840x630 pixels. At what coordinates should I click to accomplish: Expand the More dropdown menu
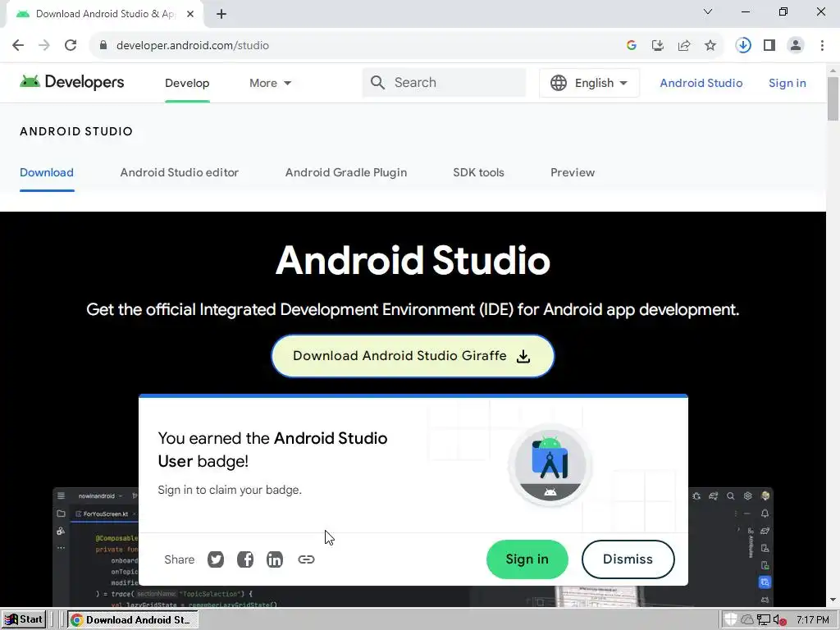[x=270, y=83]
